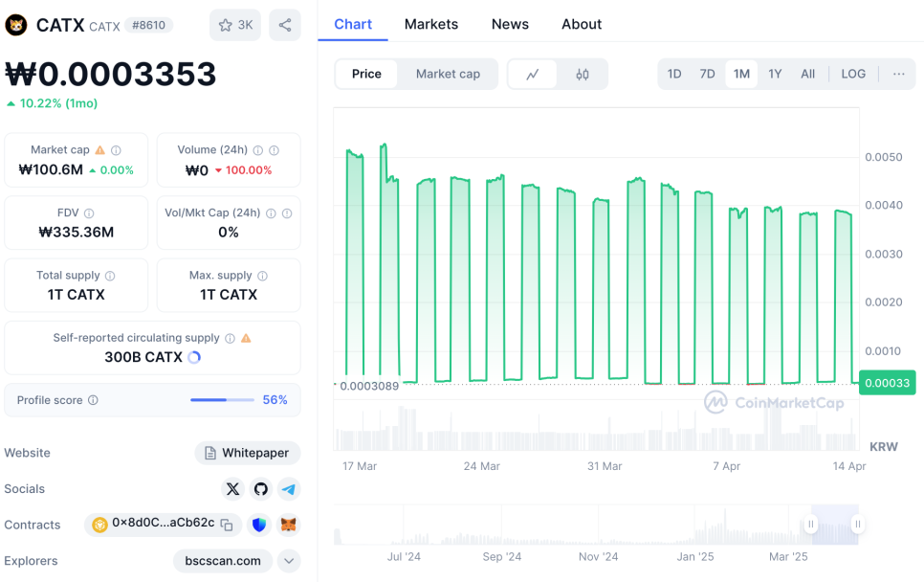This screenshot has height=582, width=924.
Task: Click the last info icon beside Volume (24h)
Action: [x=274, y=150]
